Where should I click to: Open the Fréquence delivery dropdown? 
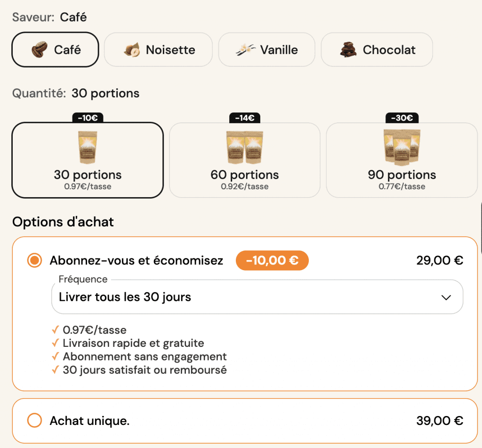(x=257, y=297)
